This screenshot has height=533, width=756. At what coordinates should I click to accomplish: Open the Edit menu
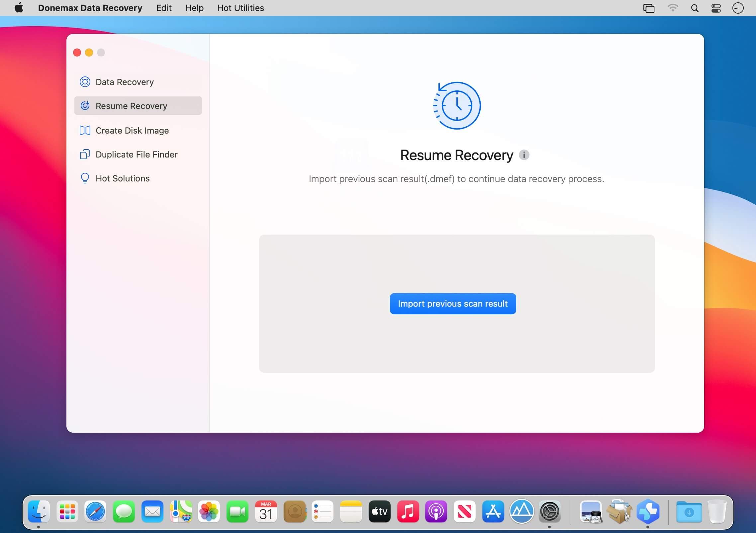click(164, 8)
